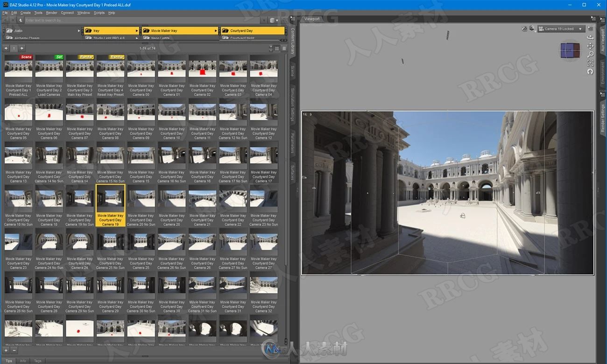Switch to thumbnail grid view icon
Viewport: 607px width, 364px height.
[x=277, y=48]
